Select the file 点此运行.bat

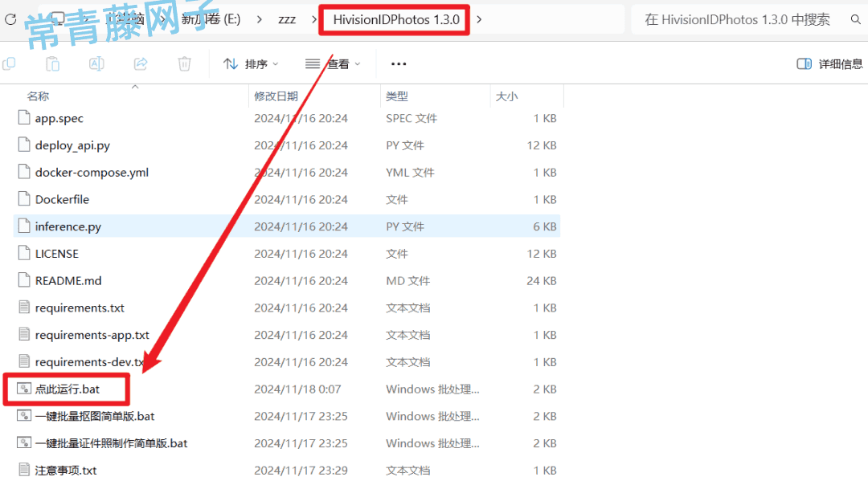68,389
